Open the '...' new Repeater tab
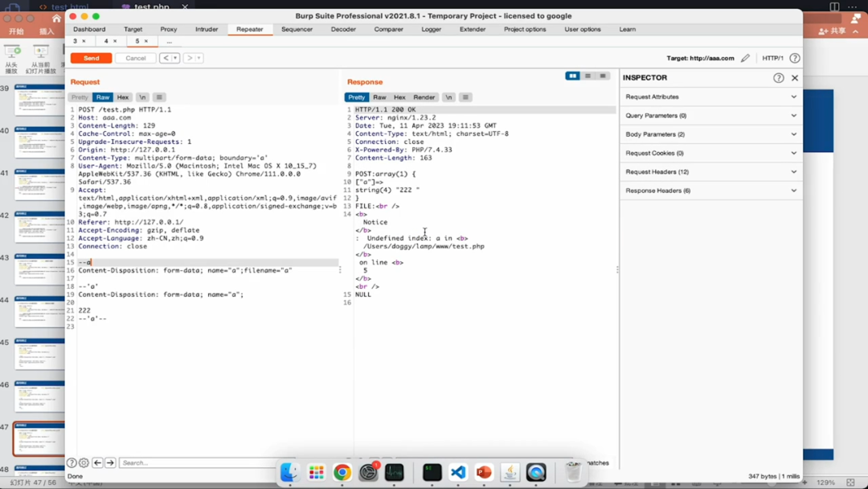 point(170,41)
